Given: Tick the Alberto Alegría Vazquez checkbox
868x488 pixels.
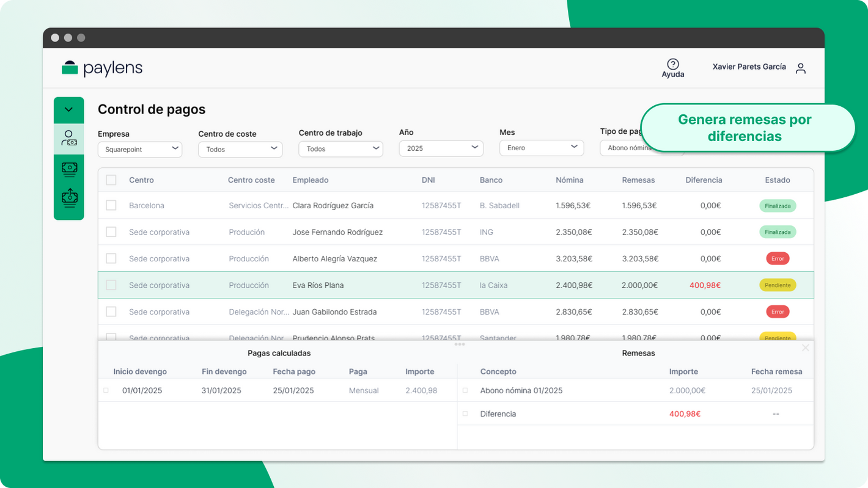Looking at the screenshot, I should pos(111,259).
